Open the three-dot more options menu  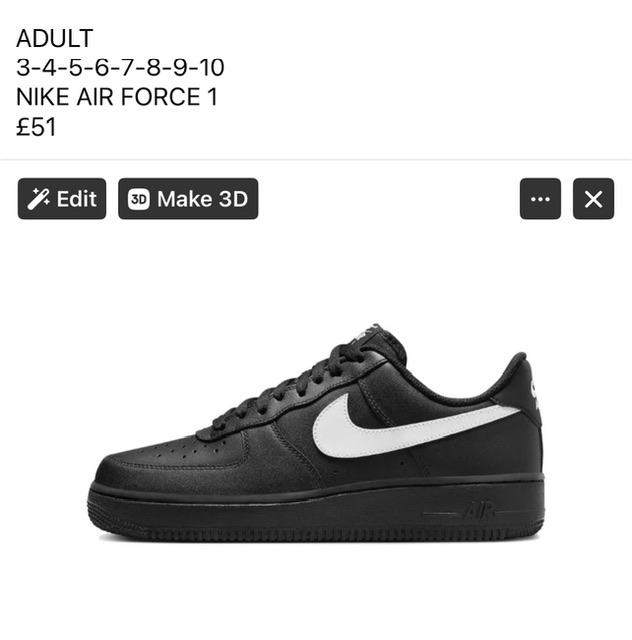point(540,199)
